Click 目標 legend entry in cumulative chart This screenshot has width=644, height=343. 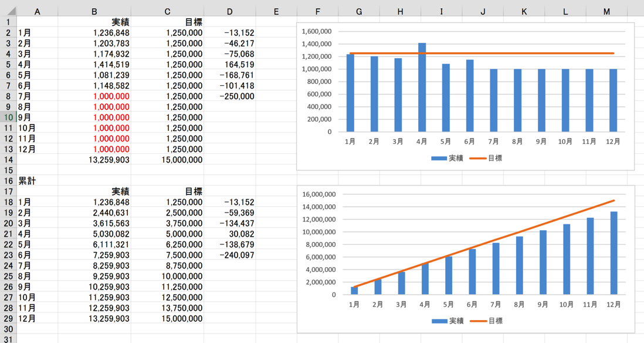(486, 321)
